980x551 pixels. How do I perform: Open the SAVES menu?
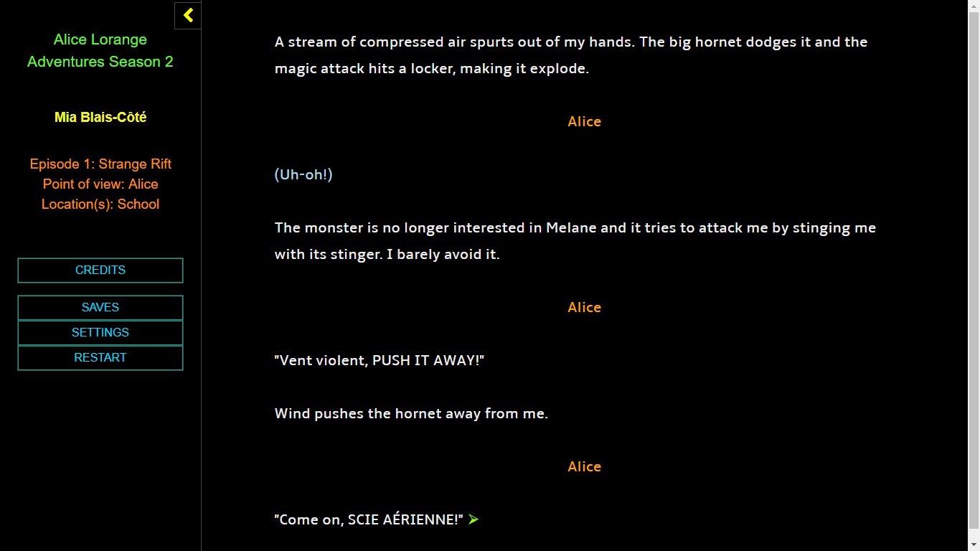100,308
